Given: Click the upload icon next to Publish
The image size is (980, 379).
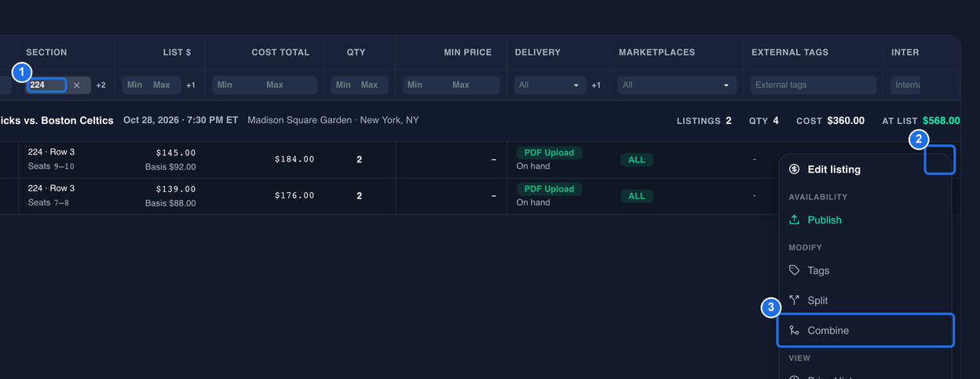Looking at the screenshot, I should (x=794, y=220).
